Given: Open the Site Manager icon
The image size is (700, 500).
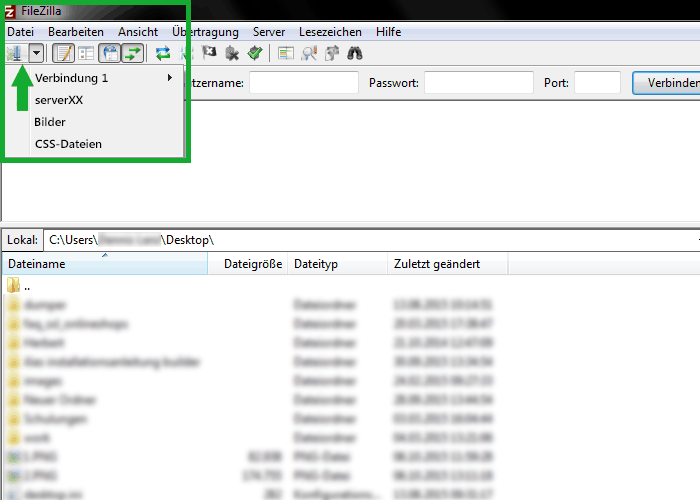Looking at the screenshot, I should pyautogui.click(x=16, y=54).
